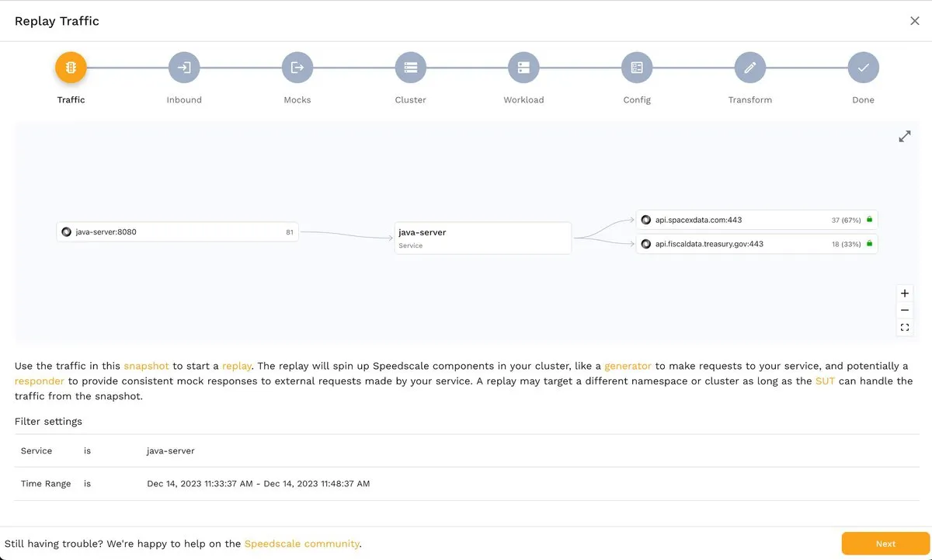The width and height of the screenshot is (932, 560).
Task: Click the Done checkmark step icon
Action: 863,68
